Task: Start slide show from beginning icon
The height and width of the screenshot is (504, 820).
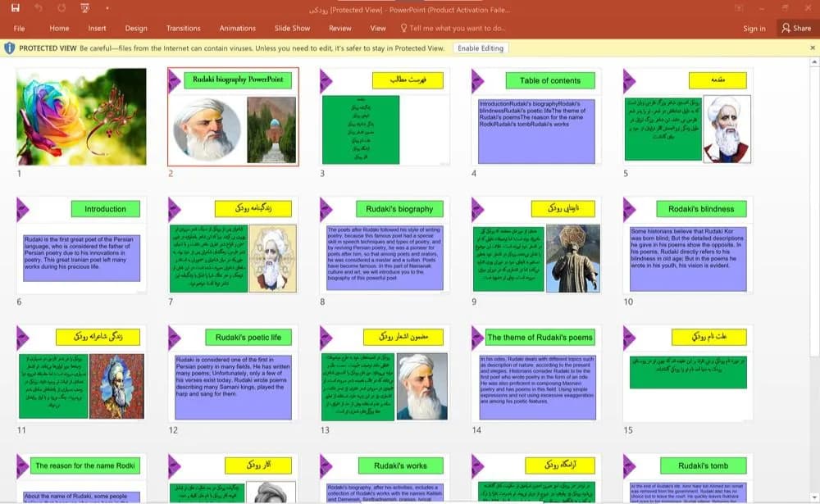Action: click(84, 8)
